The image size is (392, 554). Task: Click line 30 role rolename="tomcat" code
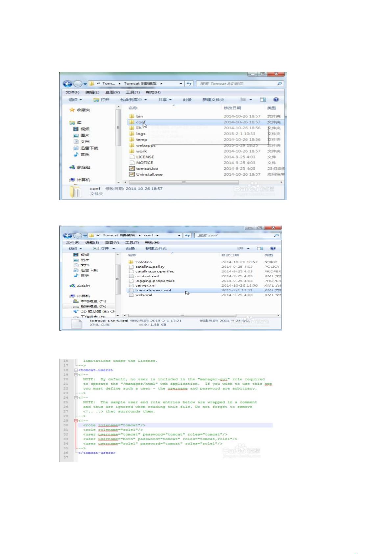pyautogui.click(x=114, y=425)
